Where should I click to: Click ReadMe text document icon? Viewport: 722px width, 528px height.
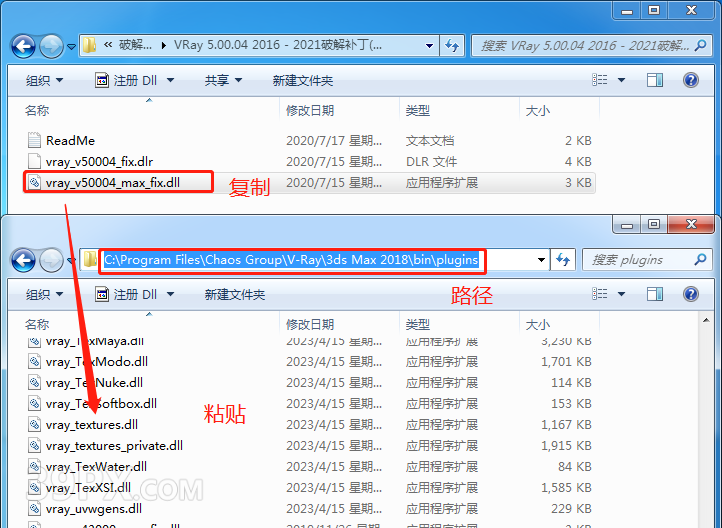[35, 140]
